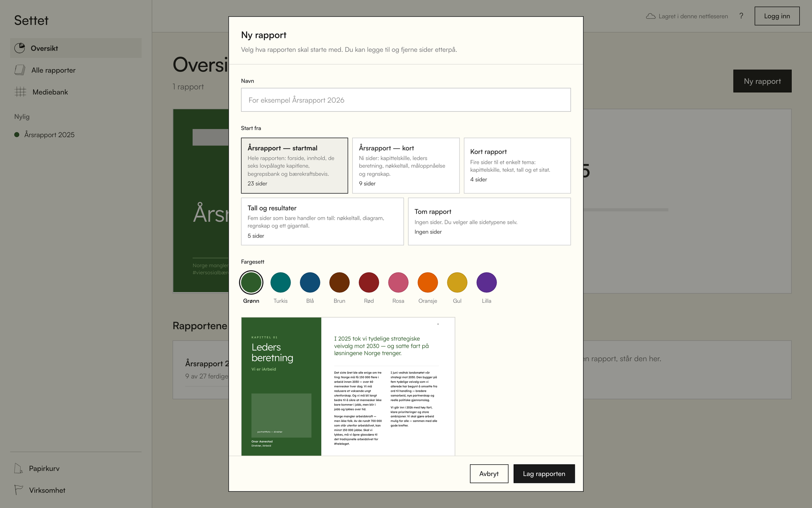Click Avbryt to cancel dialog
The width and height of the screenshot is (812, 508).
tap(489, 473)
